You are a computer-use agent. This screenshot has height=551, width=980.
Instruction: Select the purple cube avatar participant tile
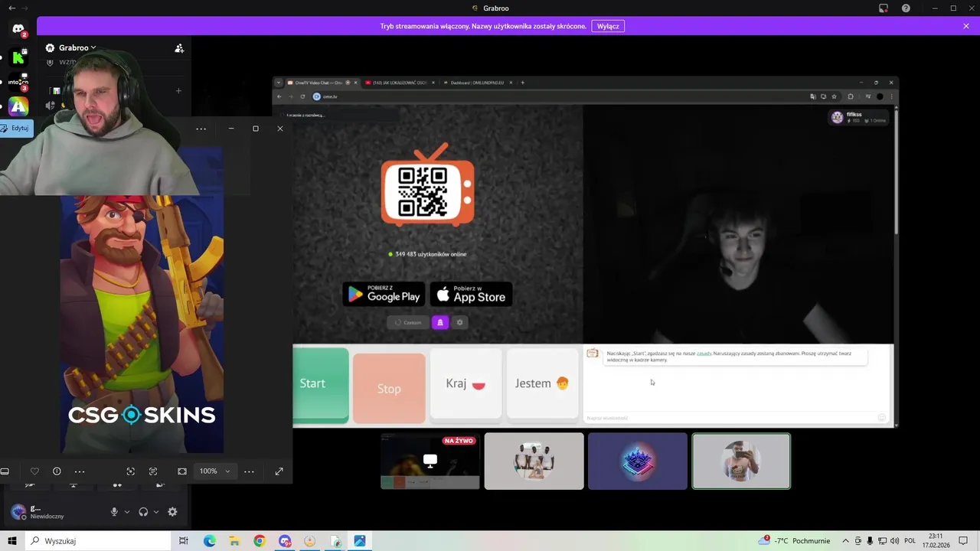[638, 461]
